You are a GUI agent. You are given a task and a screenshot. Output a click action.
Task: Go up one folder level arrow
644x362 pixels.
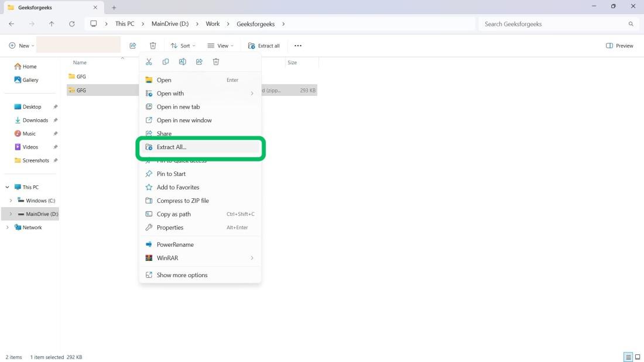click(x=52, y=24)
